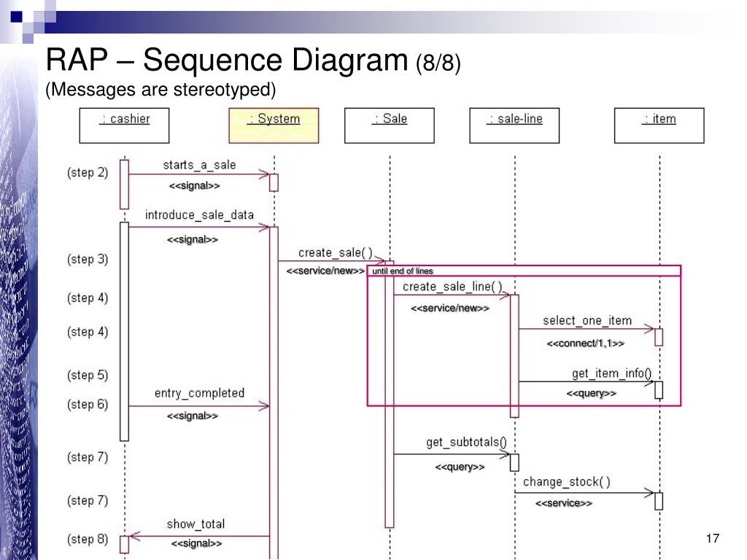
Task: Select the ': sale-line' lifeline box
Action: (514, 125)
